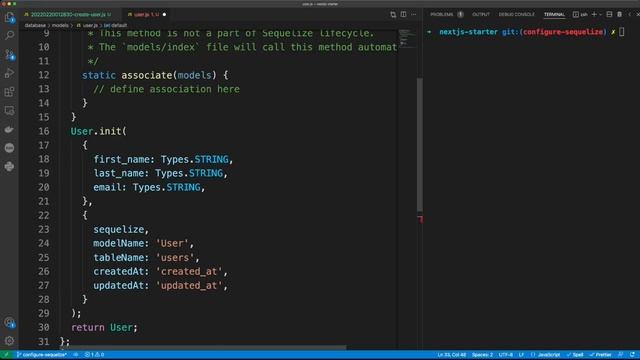The height and width of the screenshot is (360, 640).
Task: Open the Accounts menu in activity bar
Action: point(9,322)
